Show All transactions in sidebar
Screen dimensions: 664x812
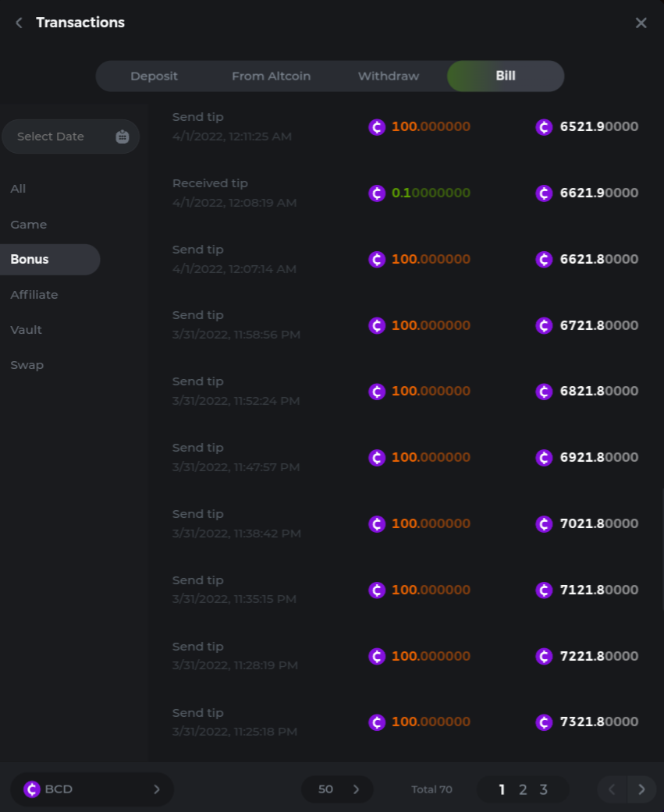coord(18,189)
